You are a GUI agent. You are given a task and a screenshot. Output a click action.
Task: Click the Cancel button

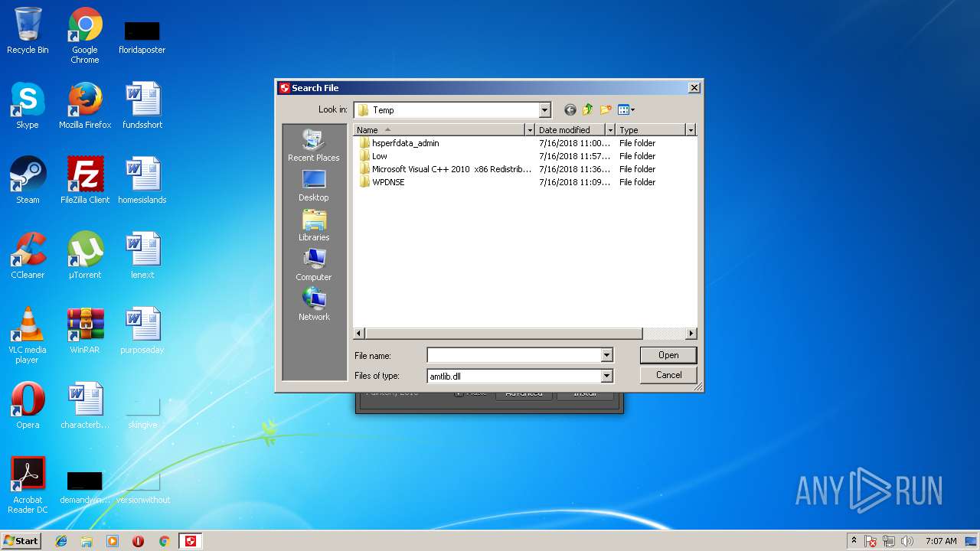click(x=668, y=375)
